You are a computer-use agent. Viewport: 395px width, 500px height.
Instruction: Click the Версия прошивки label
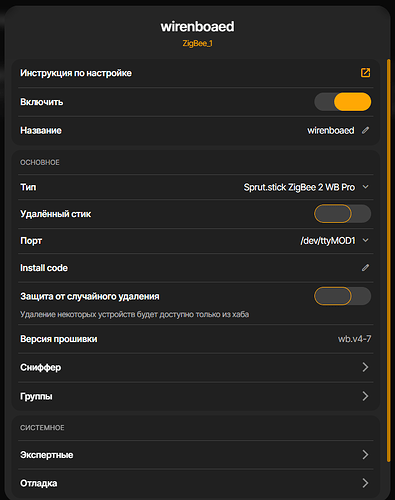pos(59,339)
